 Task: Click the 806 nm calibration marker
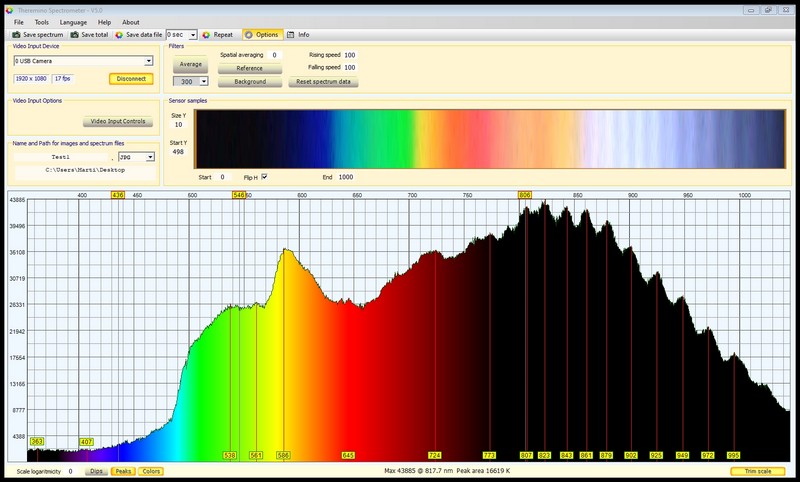(x=525, y=195)
